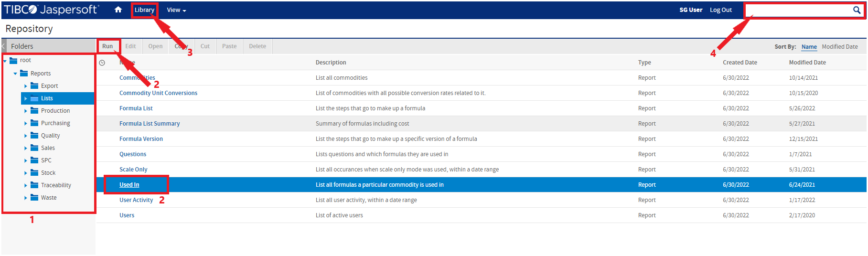
Task: Open the Formula List Summary report
Action: [150, 124]
